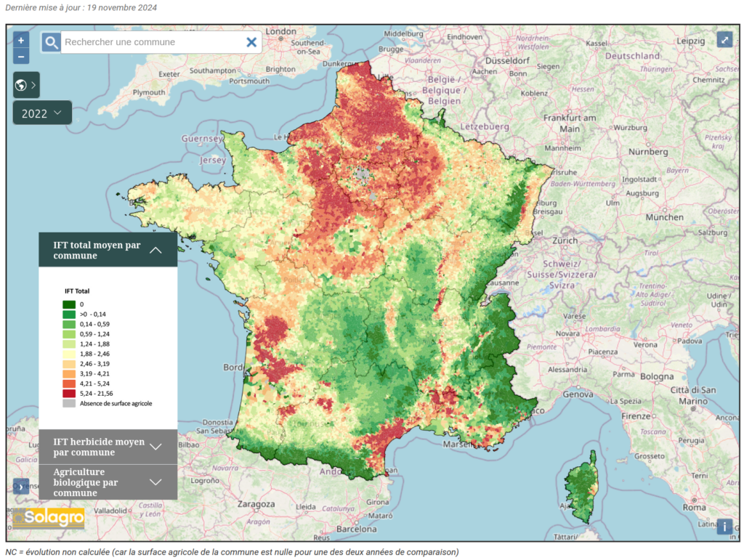Click the IFT Total legend title
Image resolution: width=744 pixels, height=560 pixels.
coord(77,291)
